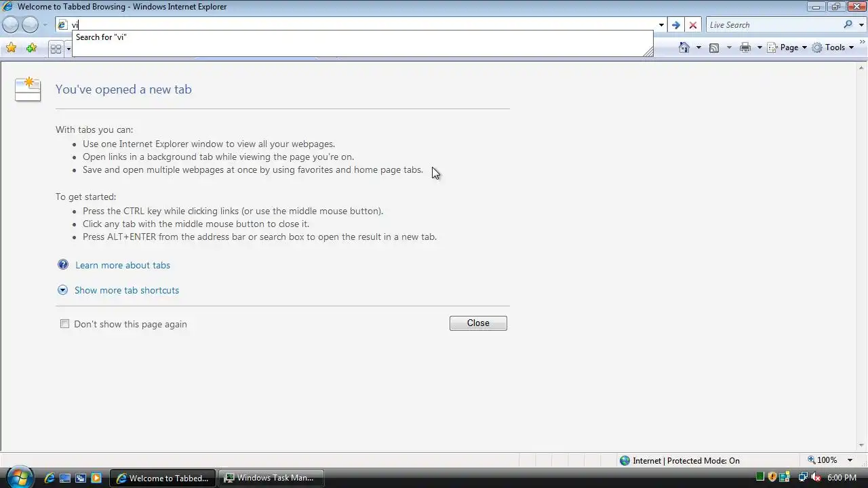Expand the Print options dropdown arrow
This screenshot has width=868, height=488.
[759, 47]
